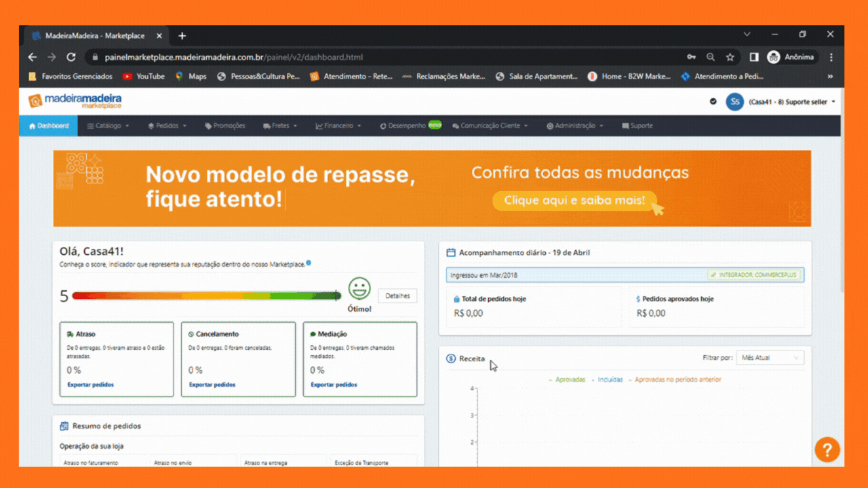The image size is (868, 488).
Task: Open the Maps bookmark
Action: coord(191,77)
